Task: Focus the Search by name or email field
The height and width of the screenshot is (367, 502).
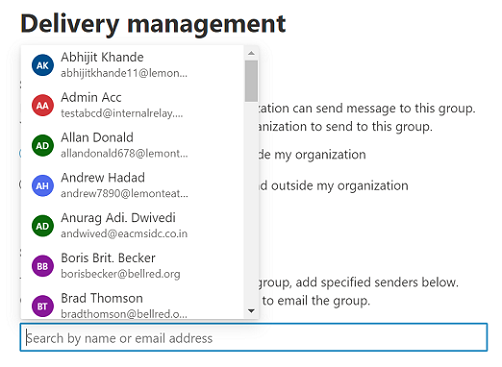Action: pyautogui.click(x=254, y=337)
